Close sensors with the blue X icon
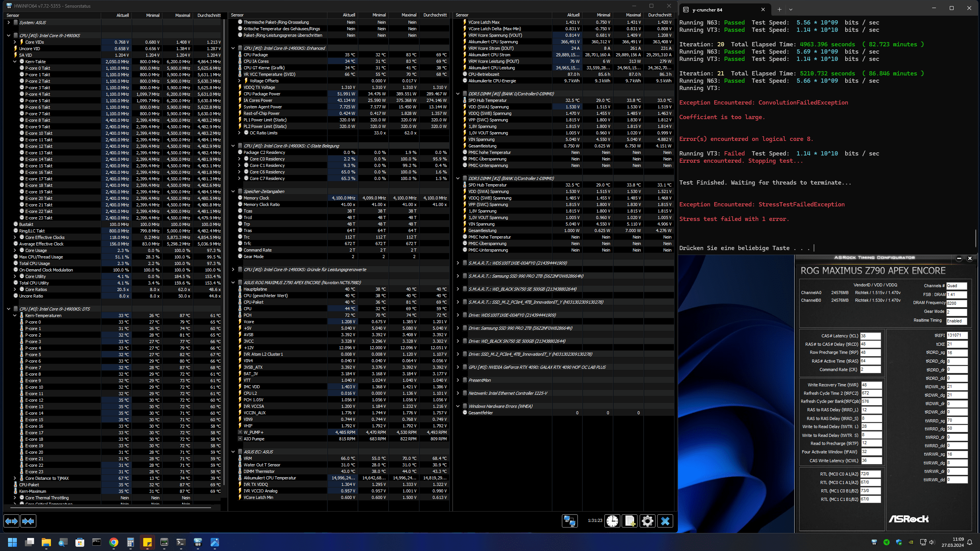Viewport: 980px width, 551px height. click(x=665, y=521)
